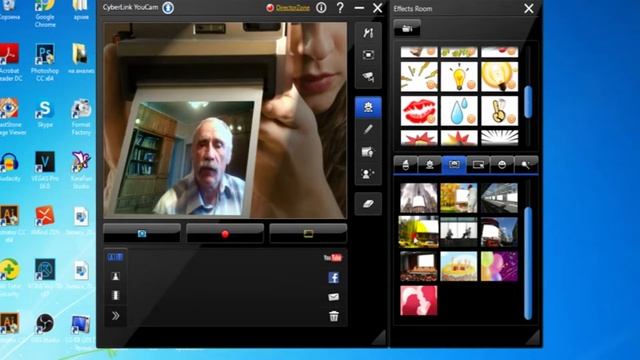
Task: Open Photoshop CC x64 desktop shortcut
Action: 45,62
